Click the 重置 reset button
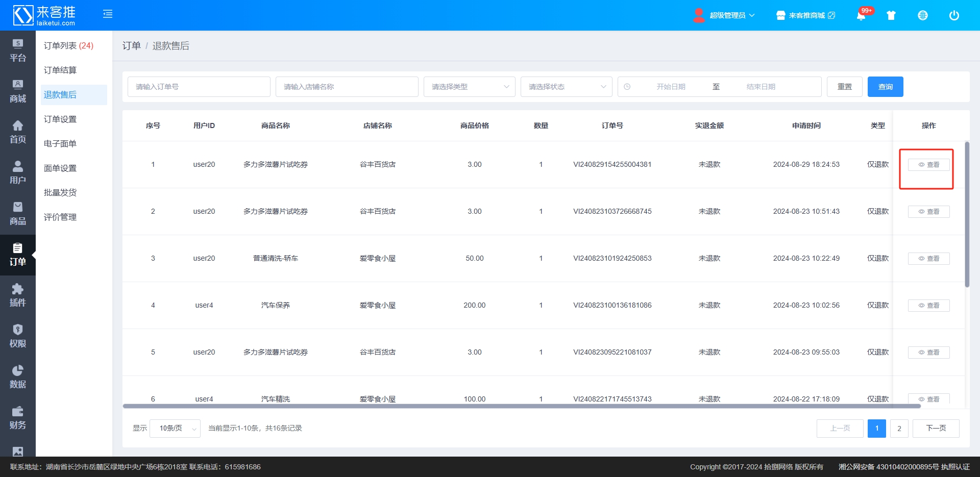 pos(844,87)
